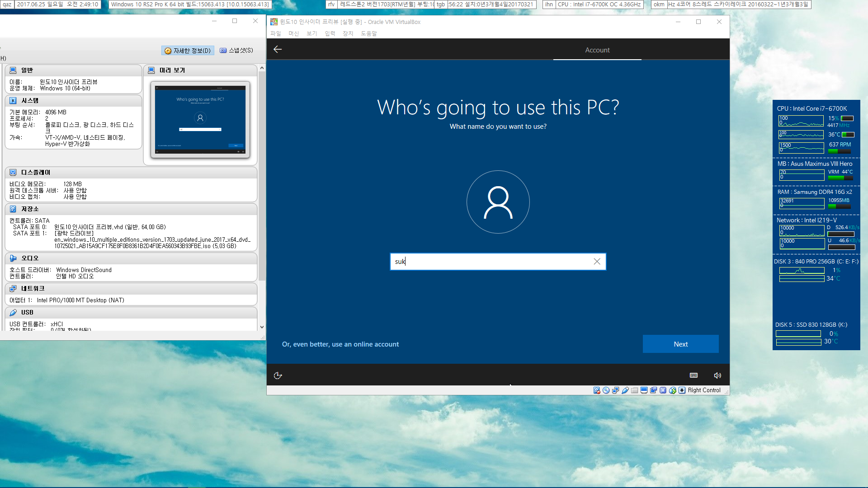Click the 일반 section header
The height and width of the screenshot is (488, 868).
coord(73,70)
